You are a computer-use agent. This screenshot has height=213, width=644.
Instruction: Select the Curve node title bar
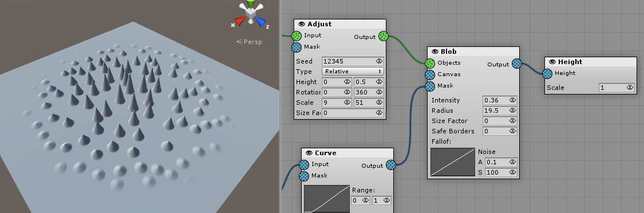pos(347,153)
